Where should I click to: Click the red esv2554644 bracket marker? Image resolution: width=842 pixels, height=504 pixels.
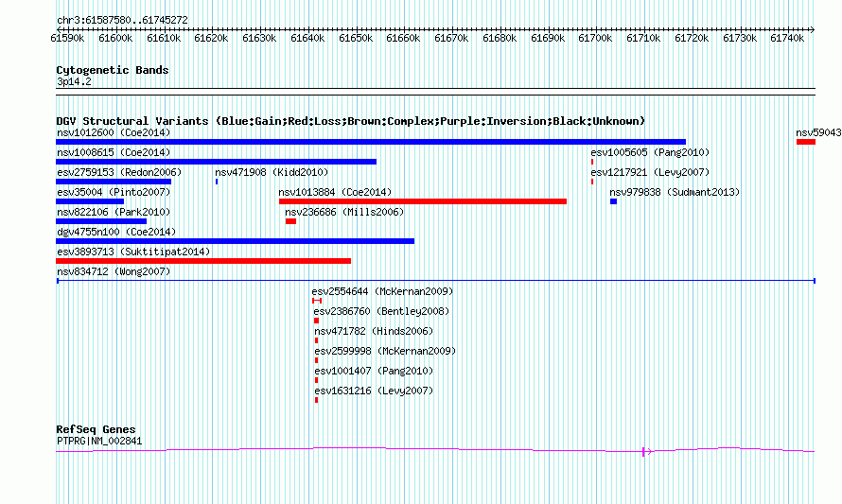[317, 301]
